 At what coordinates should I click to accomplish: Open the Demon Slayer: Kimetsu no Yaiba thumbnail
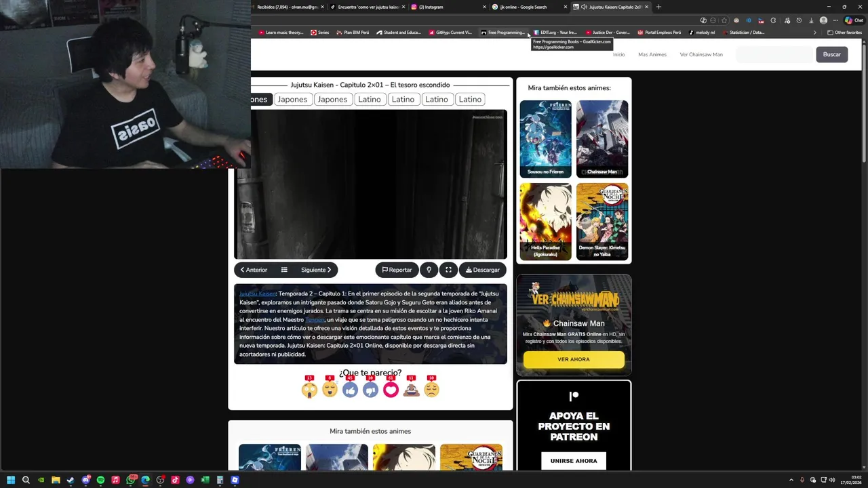click(602, 222)
